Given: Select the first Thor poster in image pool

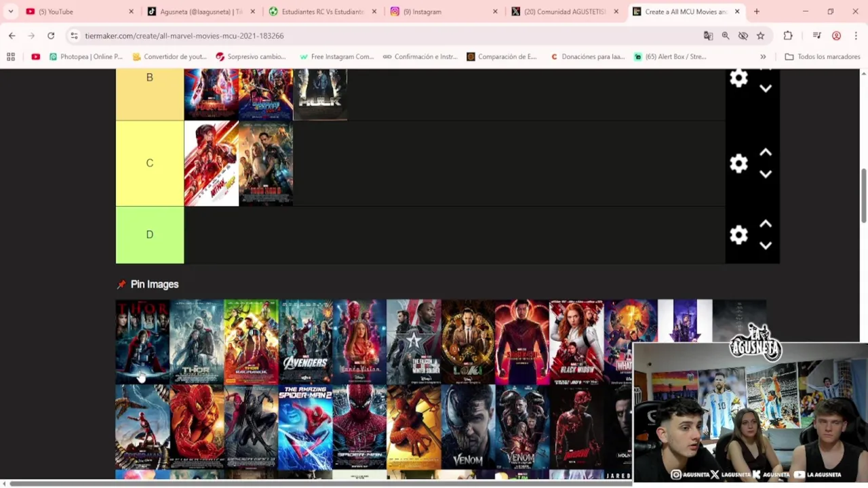Looking at the screenshot, I should pos(142,342).
